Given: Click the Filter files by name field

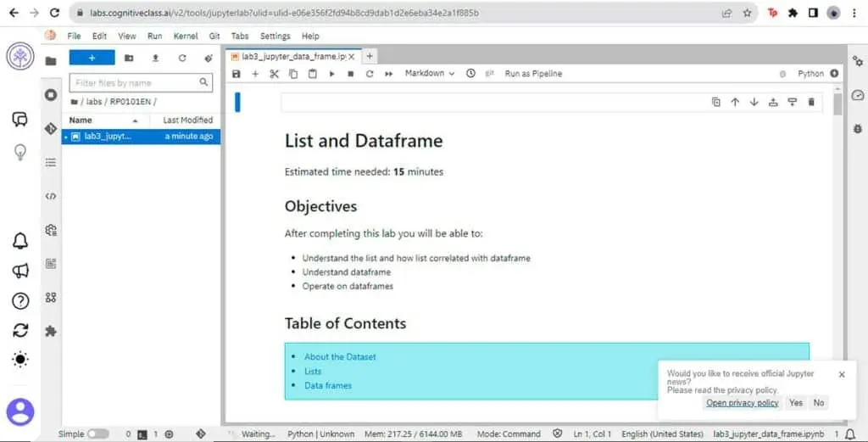Looking at the screenshot, I should click(141, 82).
